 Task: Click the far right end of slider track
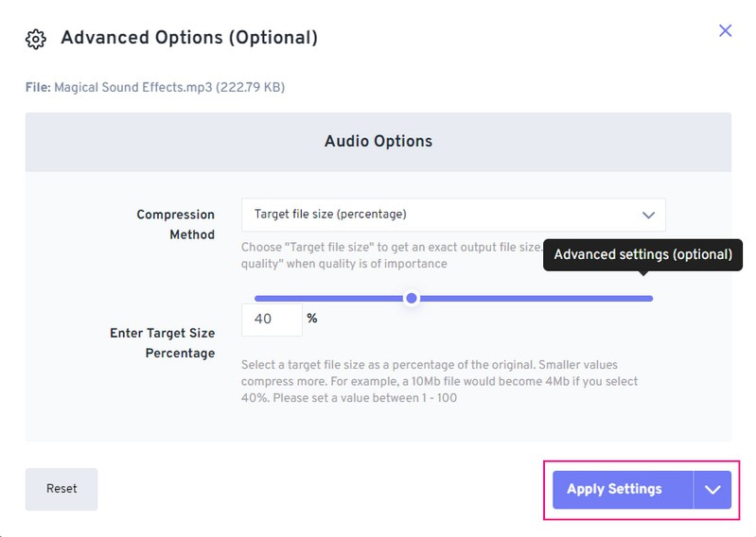[x=650, y=298]
